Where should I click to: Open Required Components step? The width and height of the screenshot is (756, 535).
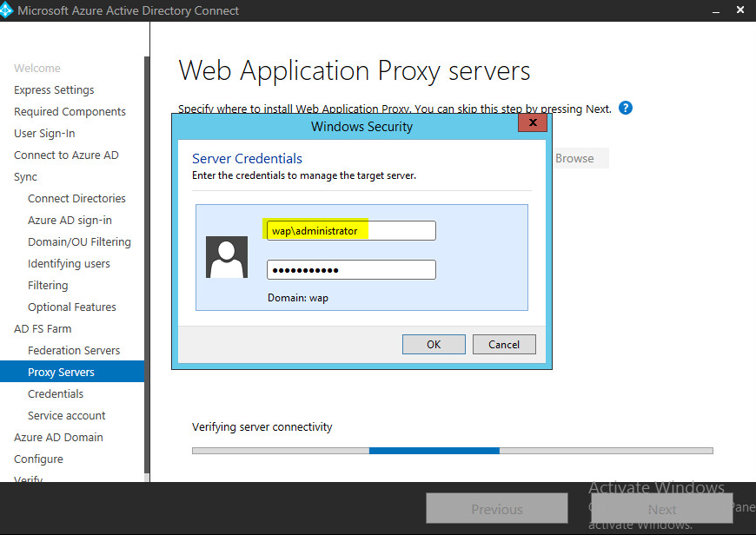coord(70,112)
